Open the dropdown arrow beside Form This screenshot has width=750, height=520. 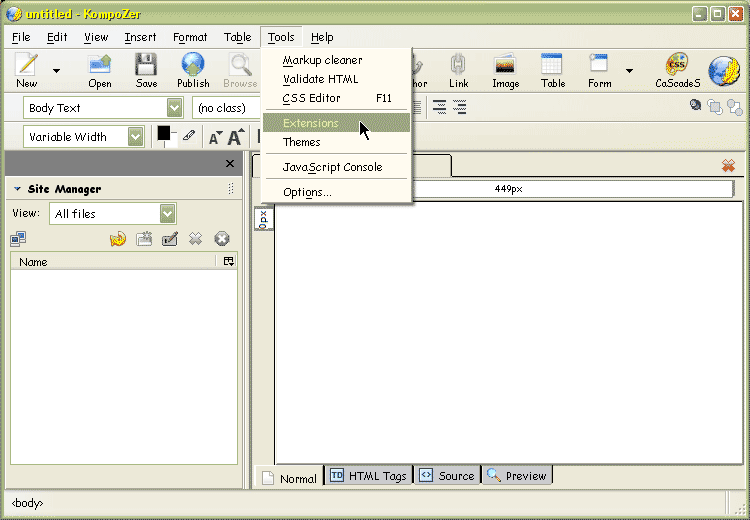point(629,71)
